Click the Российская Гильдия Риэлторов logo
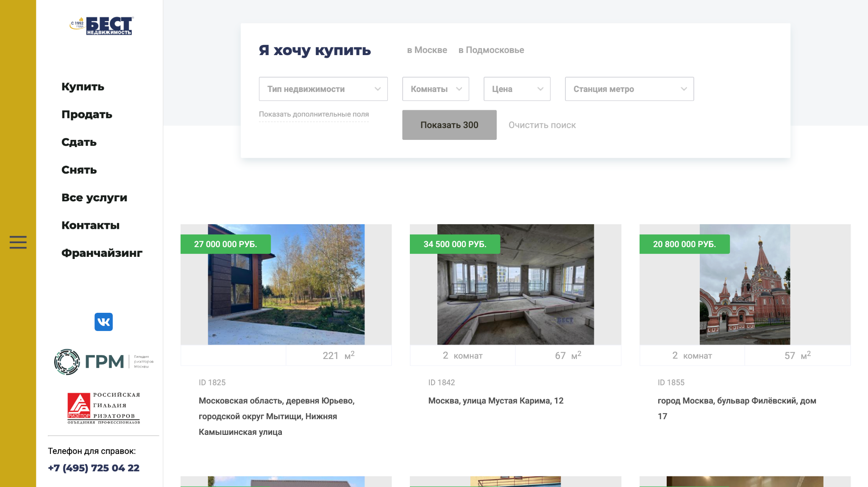This screenshot has height=487, width=868. point(103,408)
